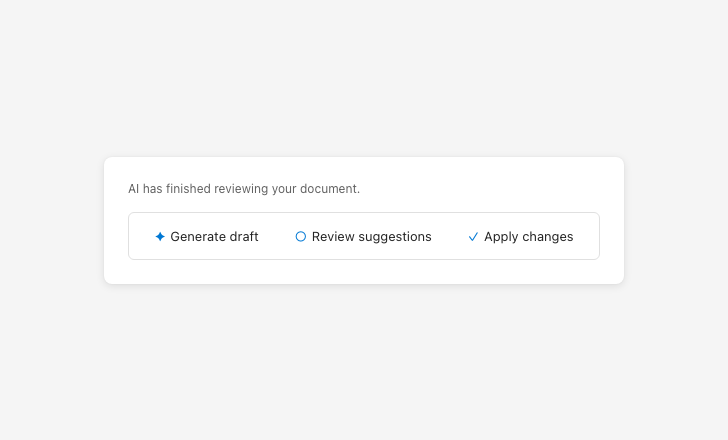The width and height of the screenshot is (728, 440).
Task: Click the sparkle icon beside Generate draft
Action: tap(160, 237)
